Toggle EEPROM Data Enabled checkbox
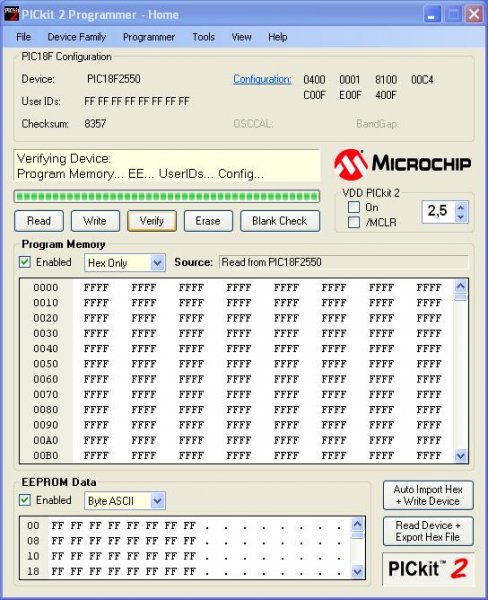Screen dimensions: 488x600 coord(25,500)
